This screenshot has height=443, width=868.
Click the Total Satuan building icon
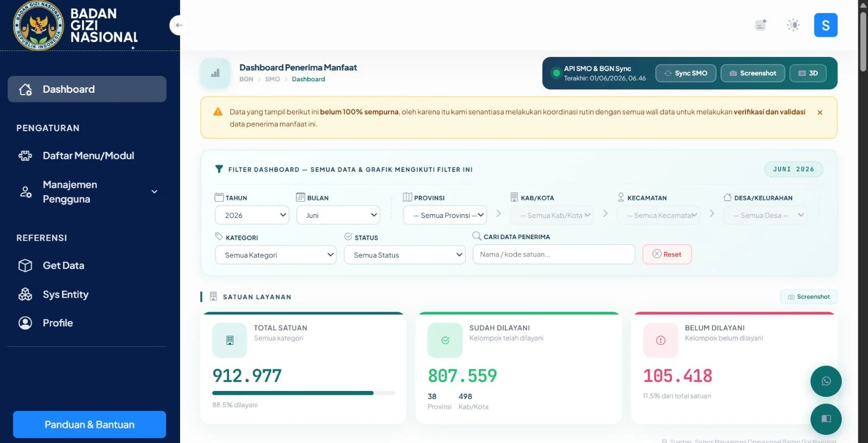(x=229, y=340)
